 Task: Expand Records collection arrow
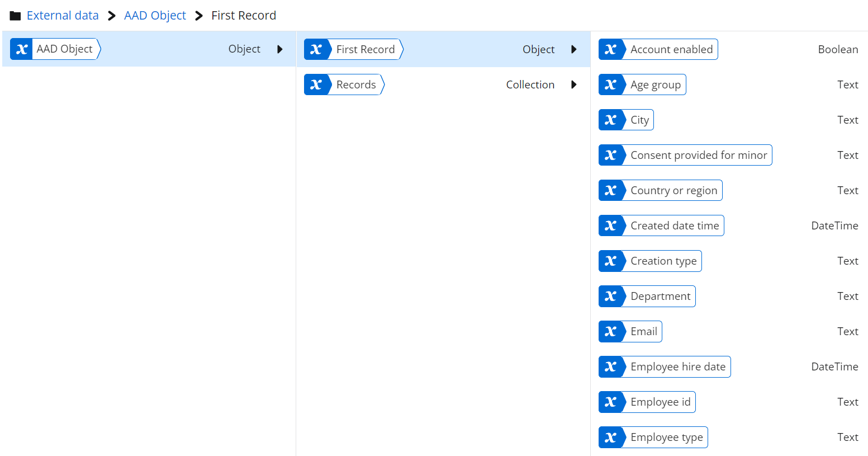point(574,84)
